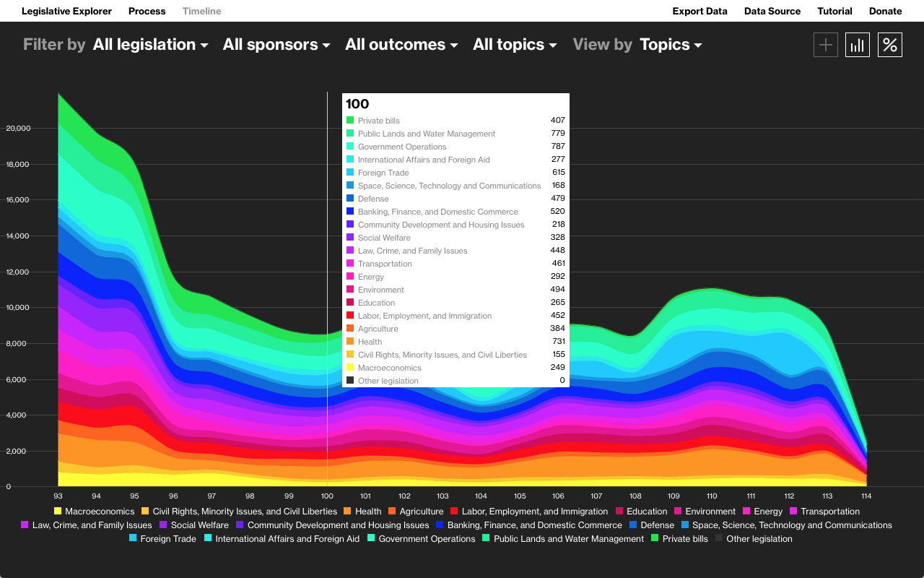Select the bar chart count view icon
The image size is (924, 578).
pos(858,44)
